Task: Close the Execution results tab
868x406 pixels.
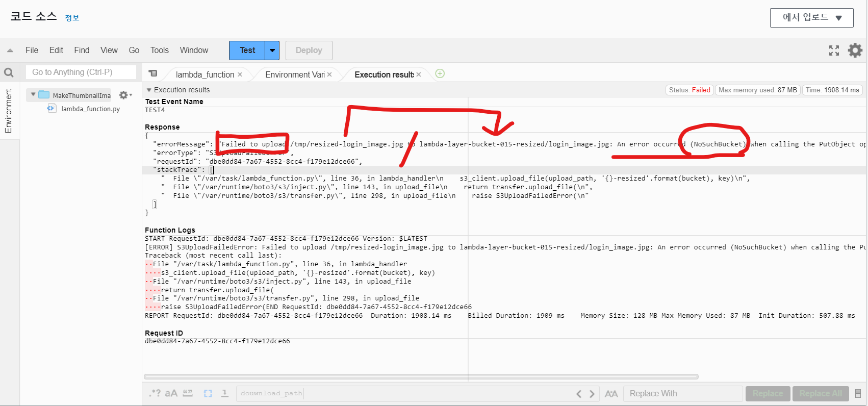Action: [x=419, y=74]
